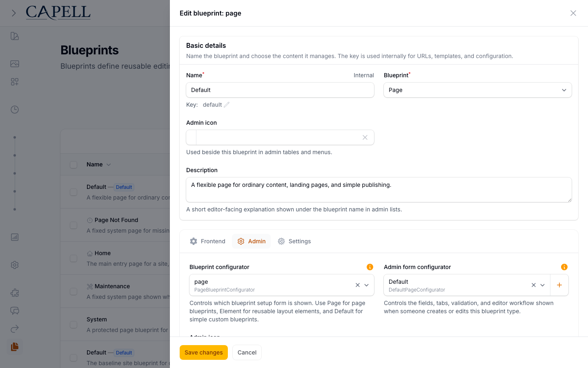Click the Name input field
The height and width of the screenshot is (368, 588).
tap(280, 90)
